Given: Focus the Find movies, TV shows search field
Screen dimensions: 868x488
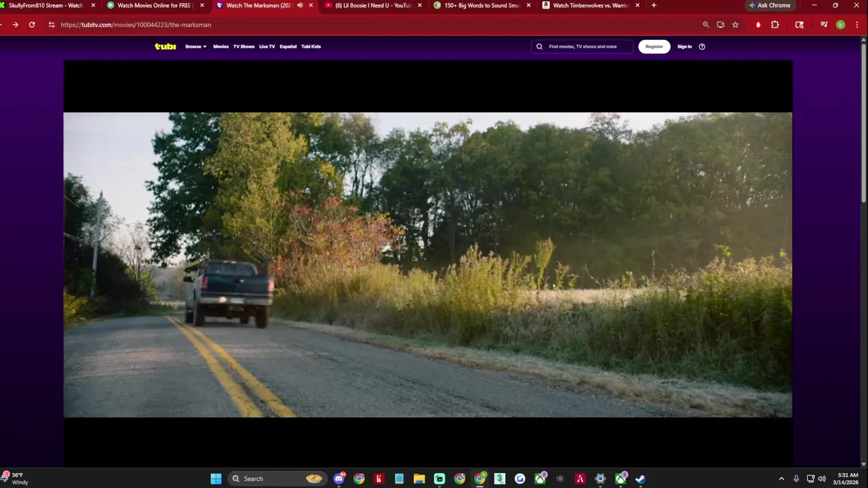Looking at the screenshot, I should point(583,47).
